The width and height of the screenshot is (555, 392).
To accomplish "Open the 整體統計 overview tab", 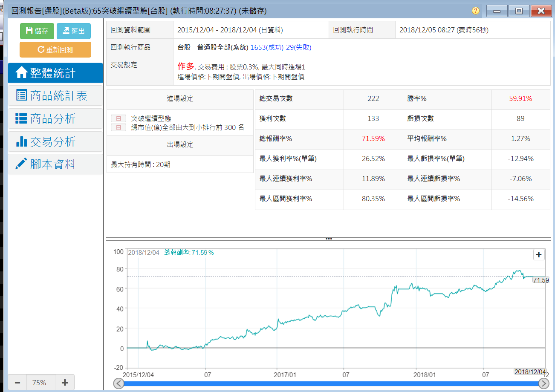I will pyautogui.click(x=55, y=73).
